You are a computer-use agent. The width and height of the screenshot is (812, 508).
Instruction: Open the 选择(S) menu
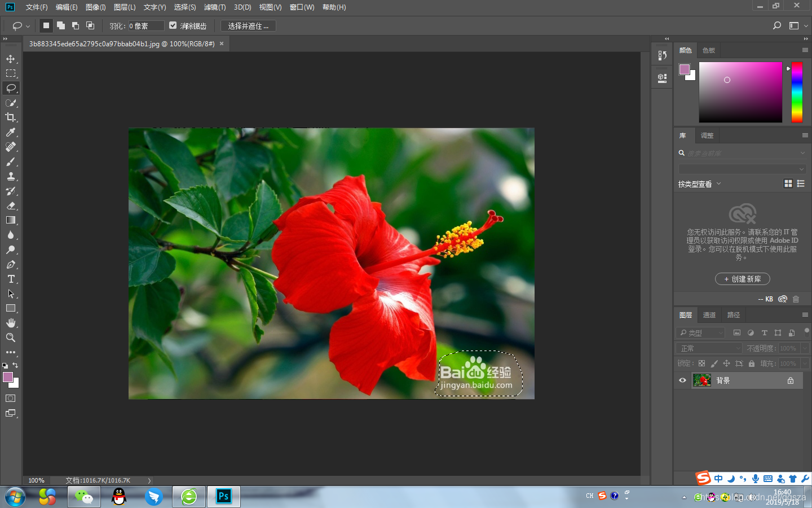pos(185,7)
